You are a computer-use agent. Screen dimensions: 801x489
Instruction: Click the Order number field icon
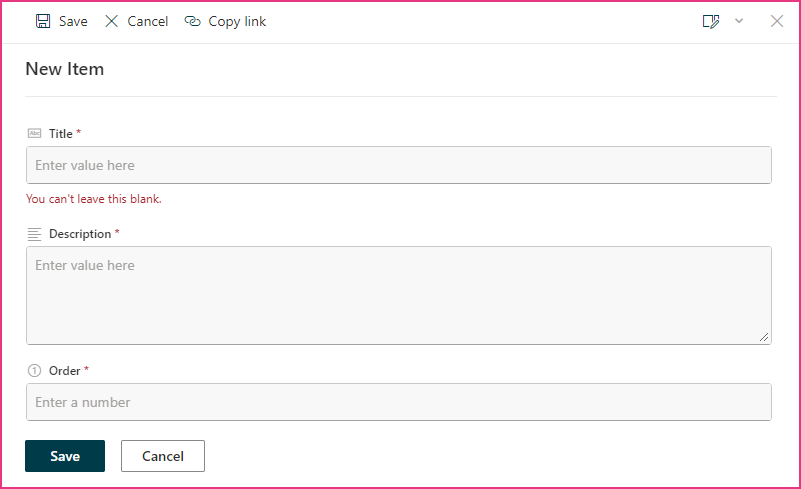coord(34,370)
